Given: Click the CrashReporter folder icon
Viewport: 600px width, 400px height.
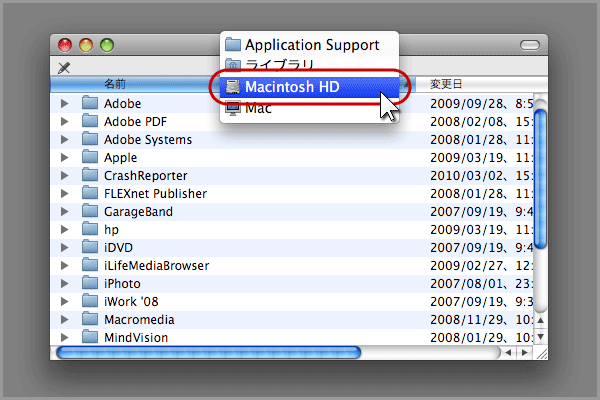Looking at the screenshot, I should point(90,175).
